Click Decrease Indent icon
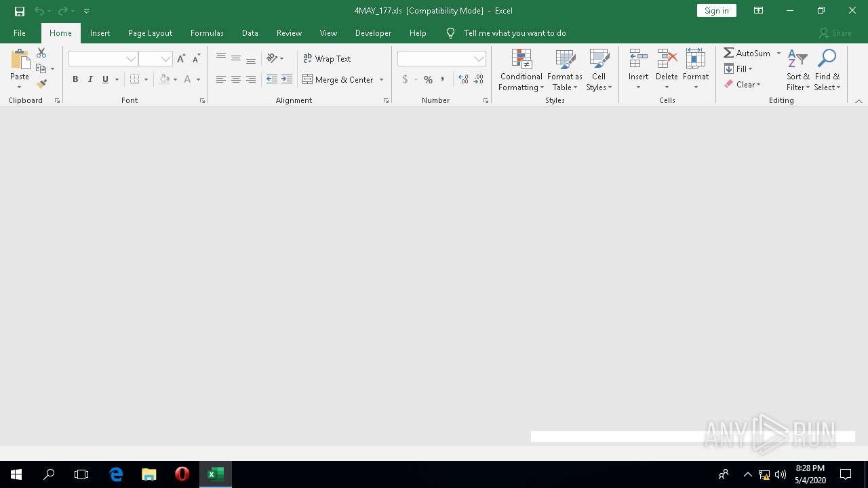Viewport: 868px width, 488px height. [x=272, y=79]
